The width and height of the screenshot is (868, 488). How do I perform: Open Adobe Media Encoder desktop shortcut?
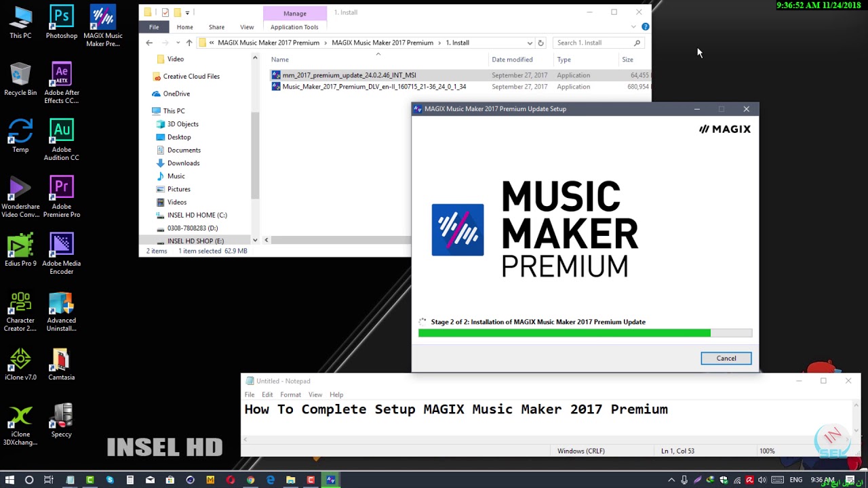click(x=62, y=254)
